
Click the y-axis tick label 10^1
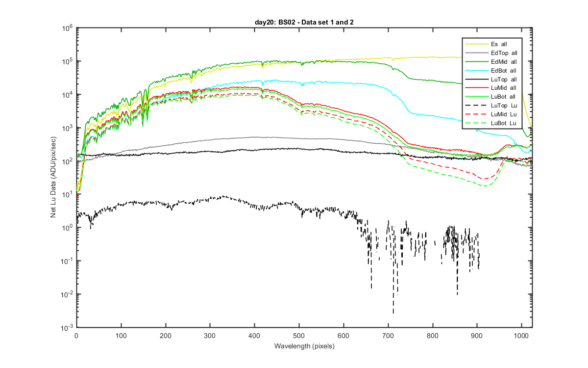click(68, 194)
